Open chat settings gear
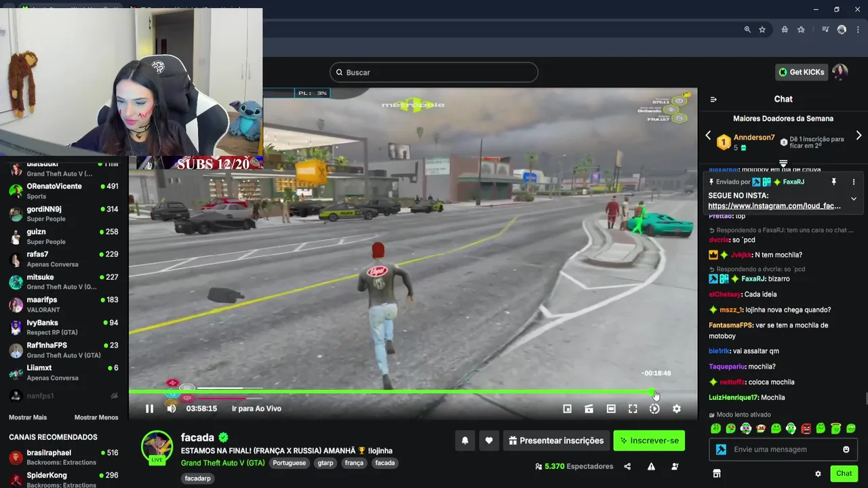Image resolution: width=868 pixels, height=488 pixels. point(818,474)
